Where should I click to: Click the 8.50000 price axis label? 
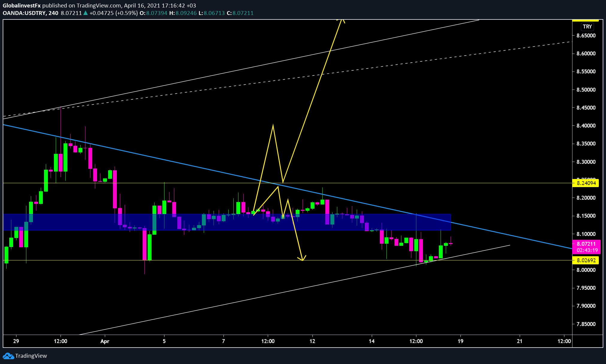click(x=586, y=90)
